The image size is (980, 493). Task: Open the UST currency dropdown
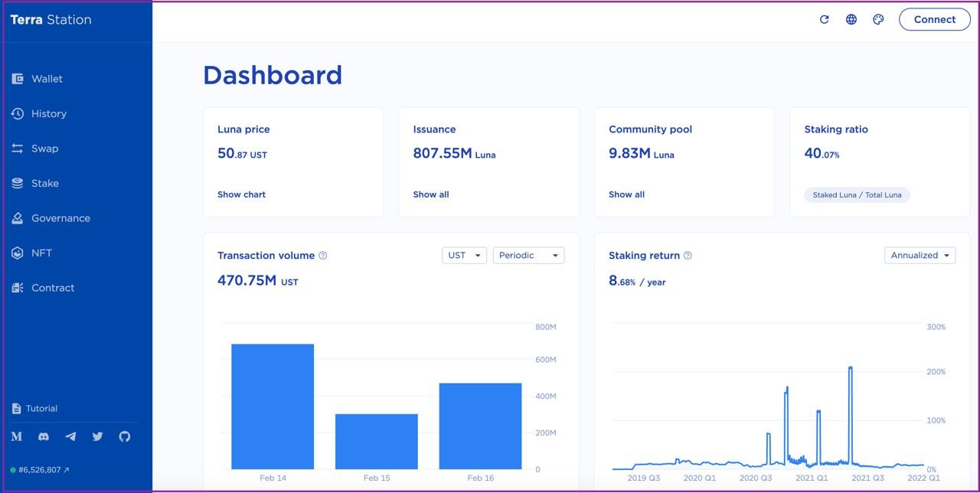pos(464,255)
